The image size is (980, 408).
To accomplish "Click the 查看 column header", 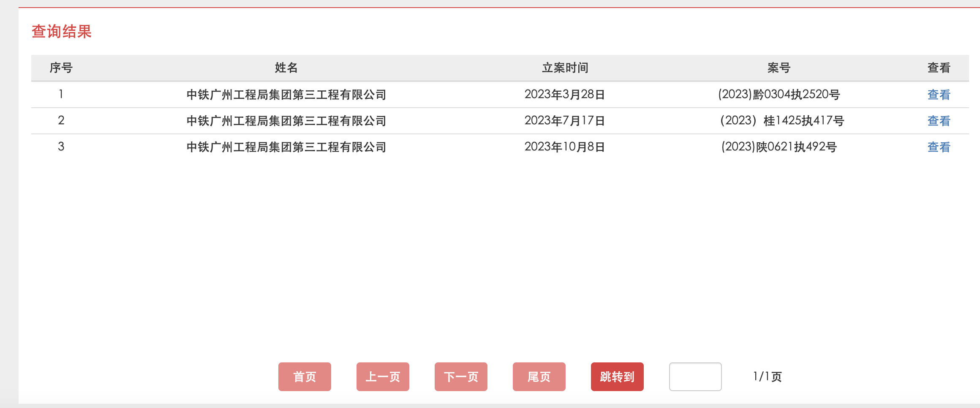I will tap(939, 68).
